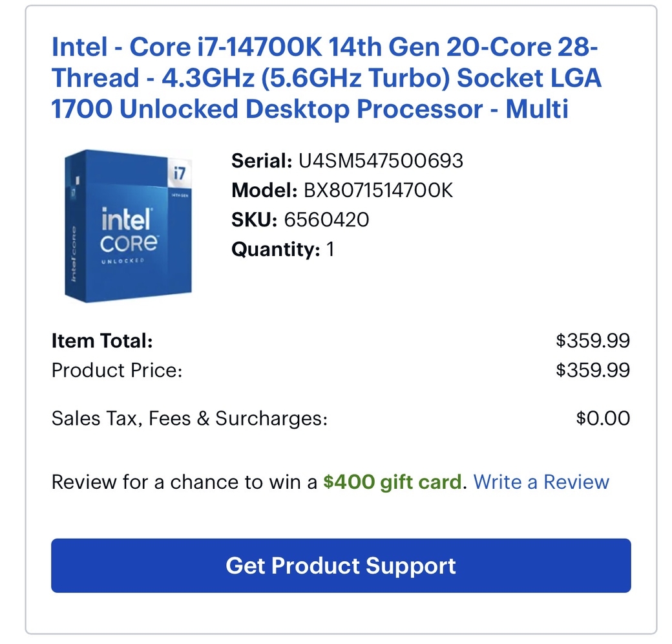
Task: Select the SKU value 6560420
Action: pyautogui.click(x=326, y=220)
